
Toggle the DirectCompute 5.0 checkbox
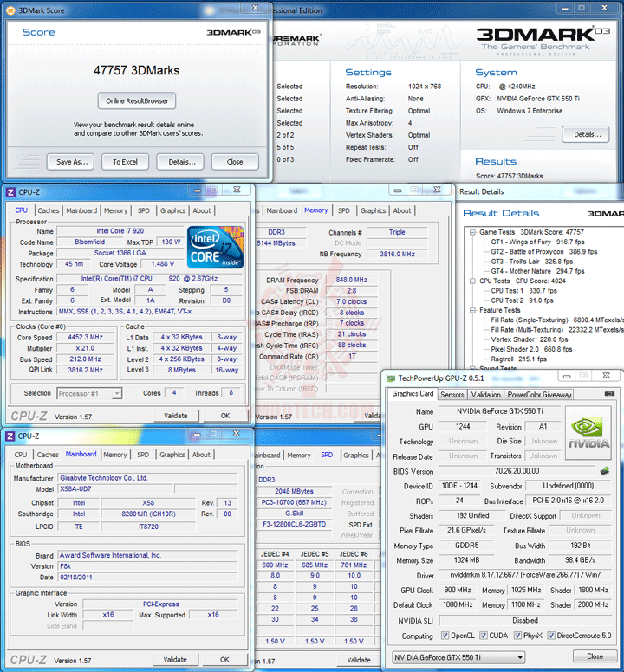click(x=551, y=636)
